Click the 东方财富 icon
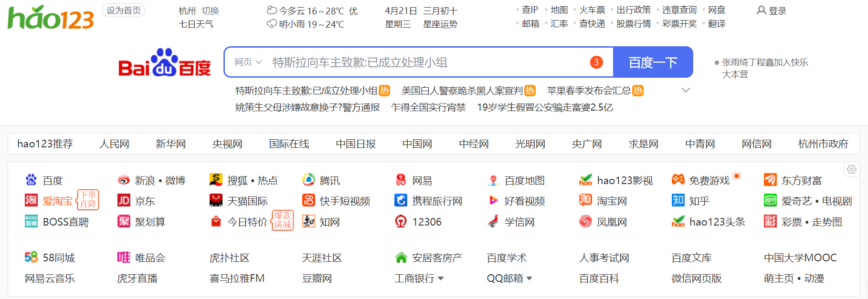 click(770, 180)
